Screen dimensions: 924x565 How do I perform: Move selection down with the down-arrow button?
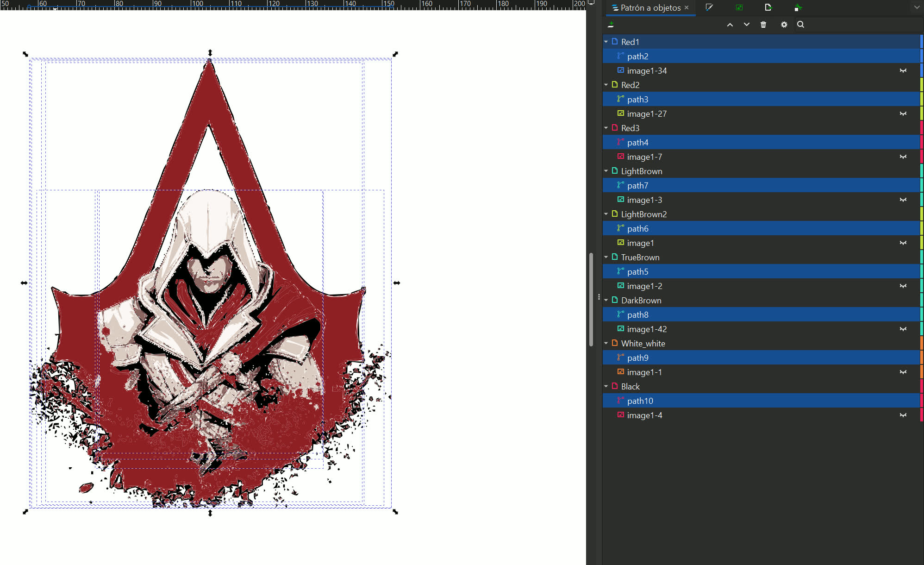coord(747,25)
